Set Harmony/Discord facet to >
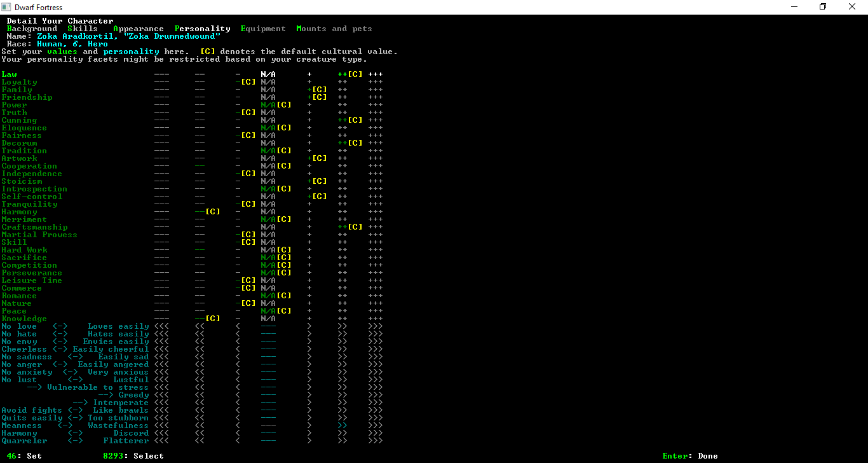This screenshot has height=463, width=868. [x=309, y=433]
